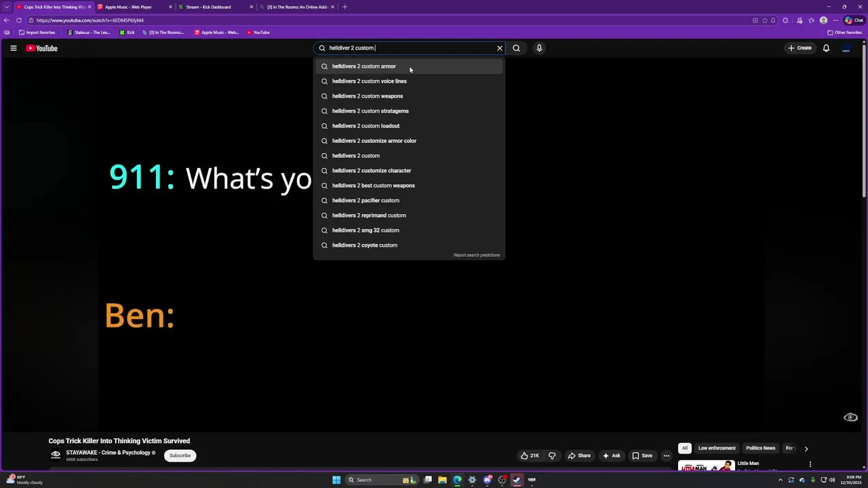Select suggestion helldivers 2 custom loadout
The width and height of the screenshot is (868, 488).
409,126
